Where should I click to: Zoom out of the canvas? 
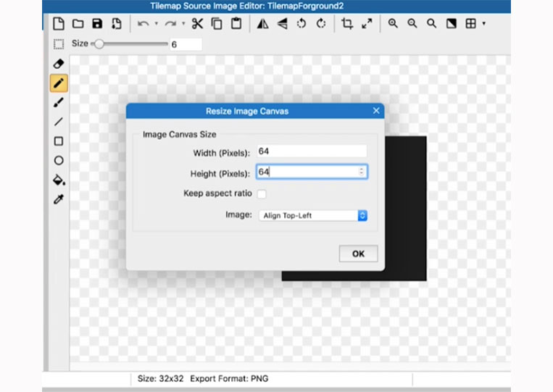pyautogui.click(x=412, y=24)
